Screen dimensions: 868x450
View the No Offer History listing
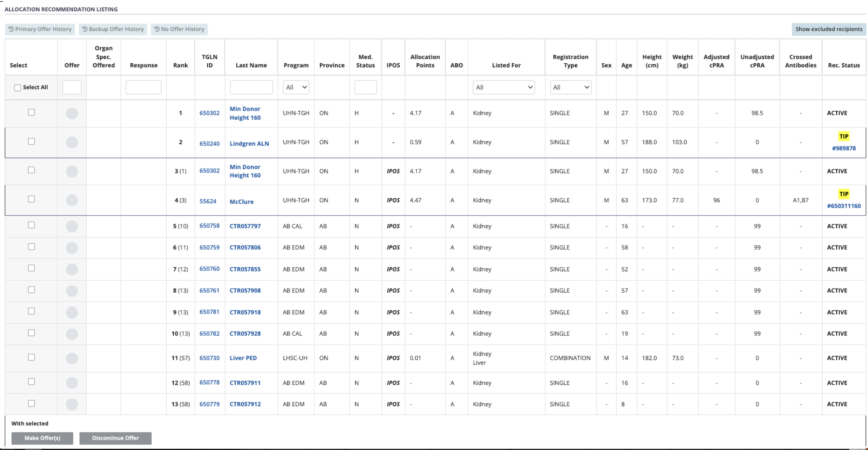(179, 29)
